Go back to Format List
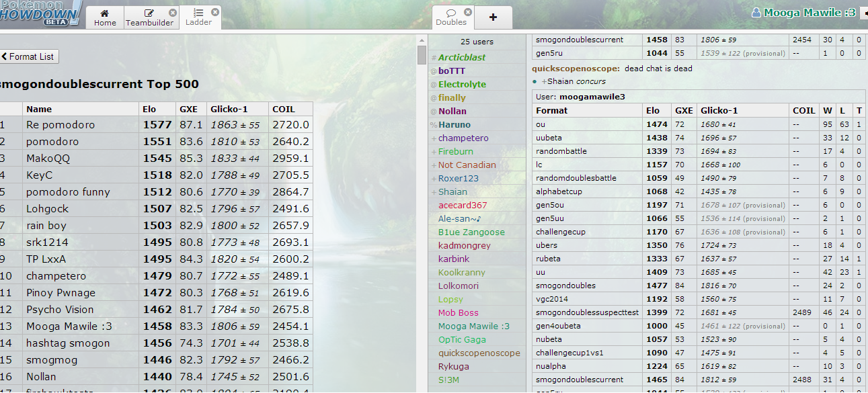868x393 pixels. [29, 57]
